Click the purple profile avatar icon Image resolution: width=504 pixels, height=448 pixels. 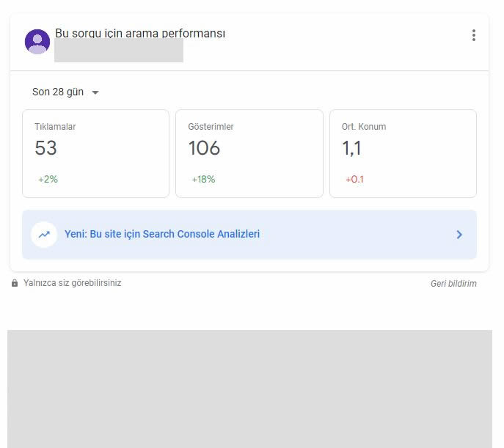37,42
